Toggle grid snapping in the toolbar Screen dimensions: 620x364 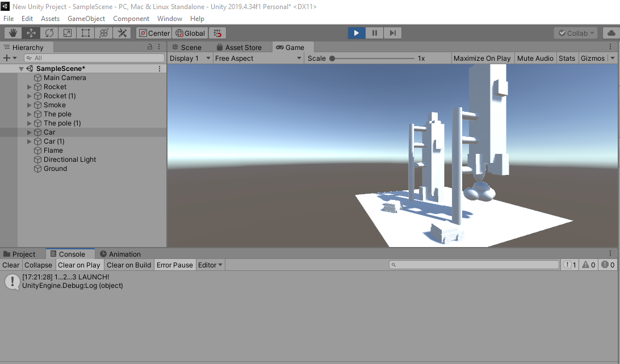217,32
